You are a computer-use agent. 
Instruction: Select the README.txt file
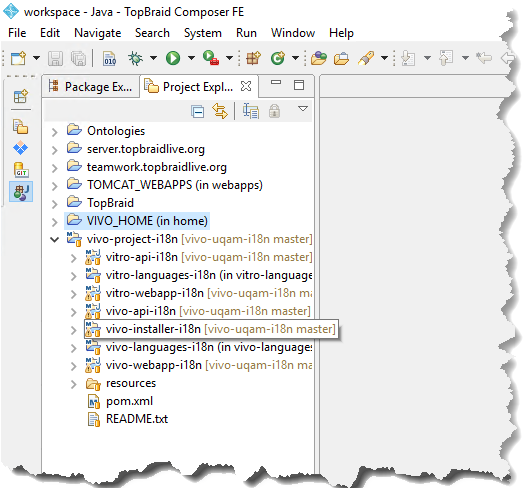[128, 419]
